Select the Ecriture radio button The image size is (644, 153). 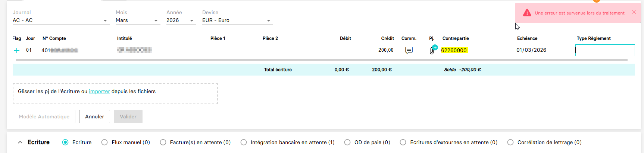[65, 142]
